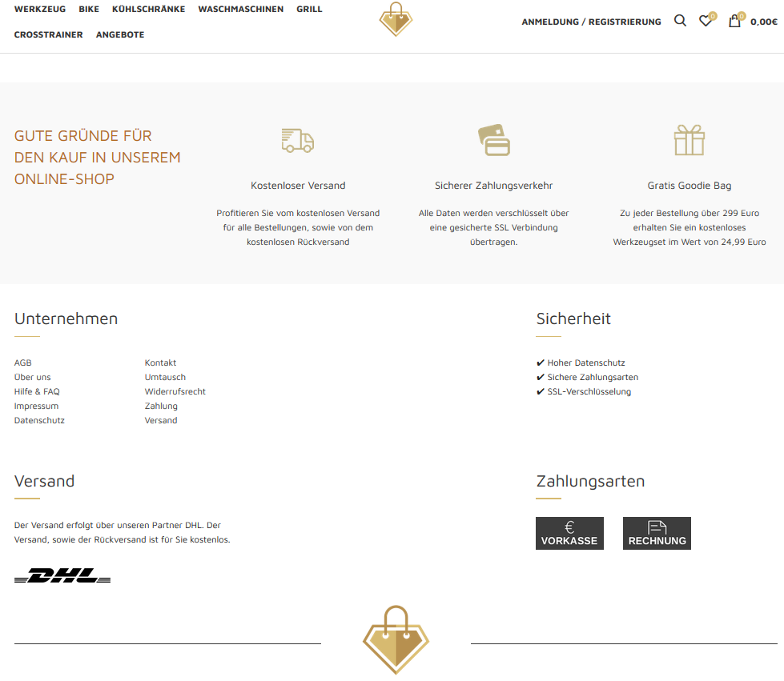This screenshot has height=681, width=784.
Task: Click the SSL-Verschlüsselung list entry
Action: pos(584,391)
